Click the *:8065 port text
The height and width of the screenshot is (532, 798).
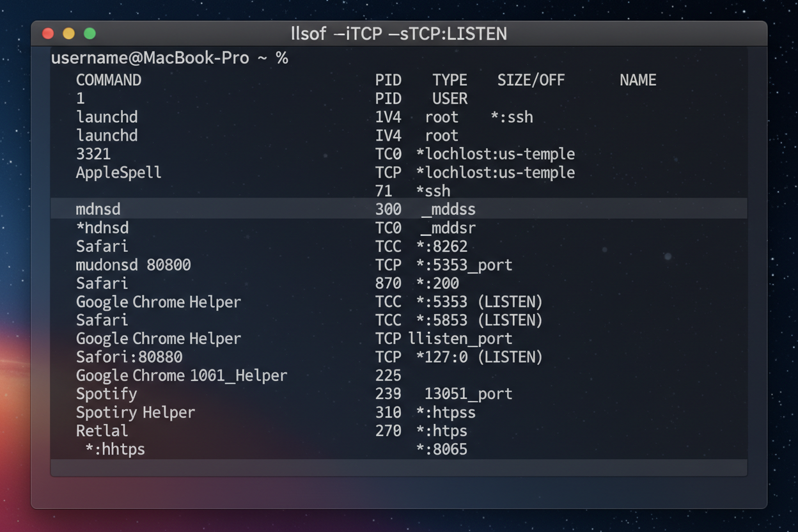(441, 450)
